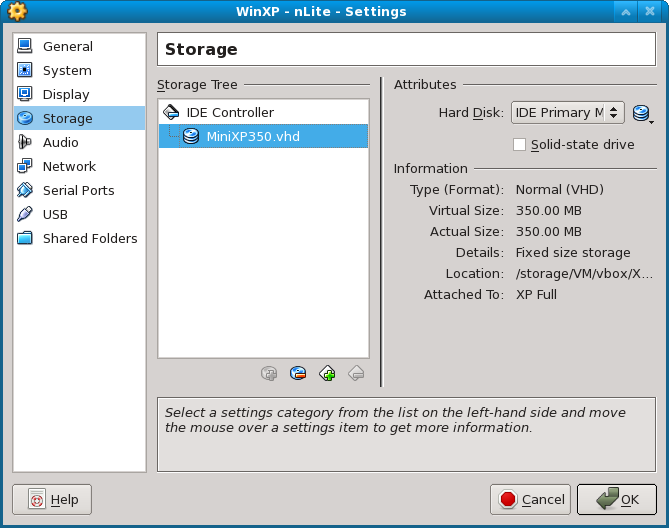Screen dimensions: 669x528
Task: Select MiniXP350.vhd disk in storage tree
Action: (x=263, y=136)
